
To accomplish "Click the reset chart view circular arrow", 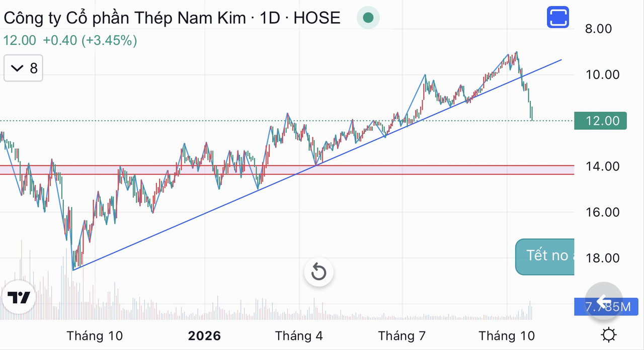I will (318, 273).
